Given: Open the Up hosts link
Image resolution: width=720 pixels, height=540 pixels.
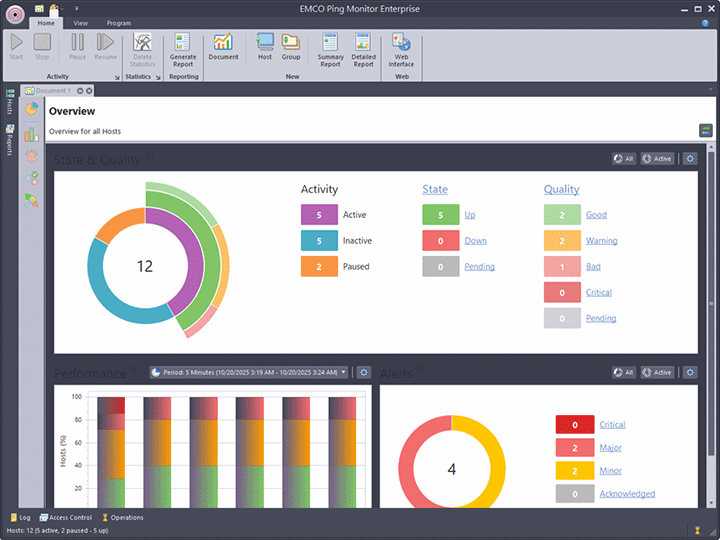Looking at the screenshot, I should tap(469, 214).
